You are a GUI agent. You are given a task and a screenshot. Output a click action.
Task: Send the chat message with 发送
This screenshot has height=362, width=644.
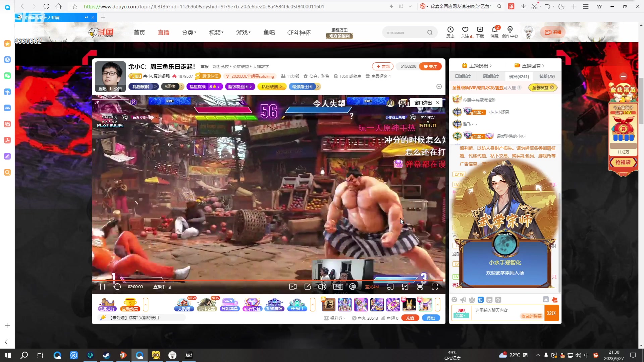click(x=551, y=313)
